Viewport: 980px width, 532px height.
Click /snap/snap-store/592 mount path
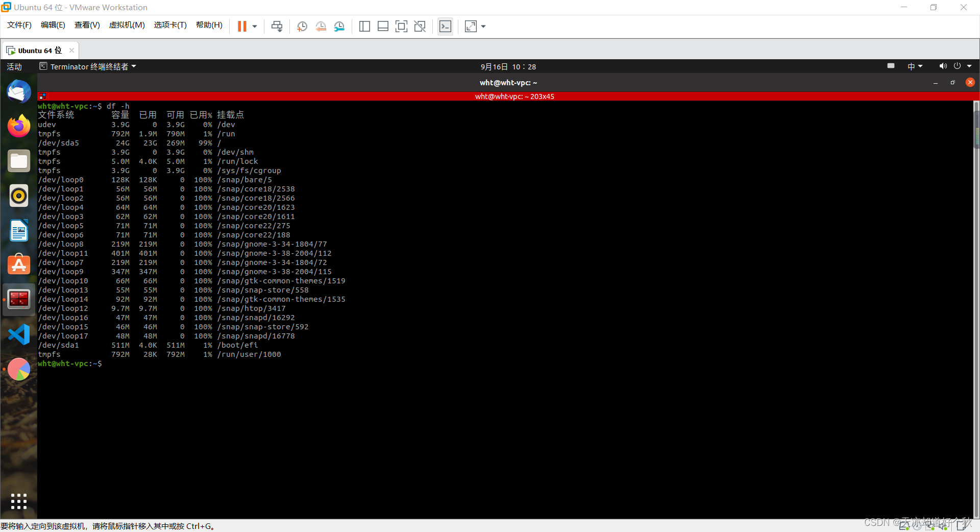coord(263,327)
